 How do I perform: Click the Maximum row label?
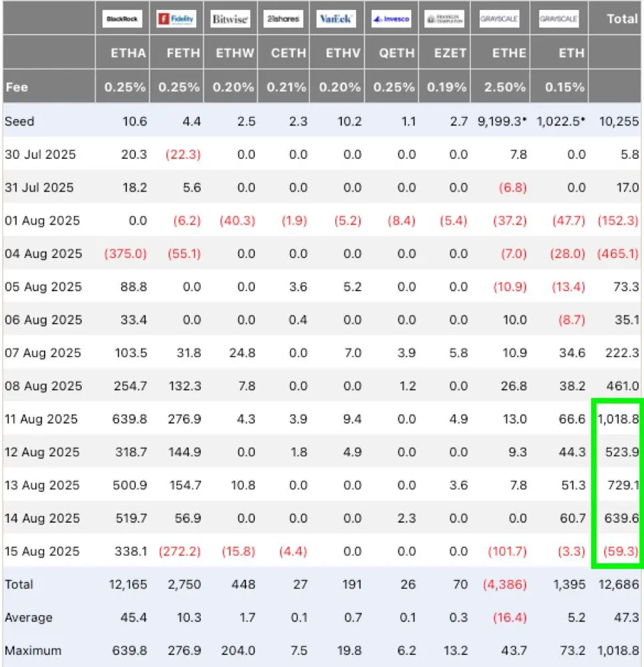(x=33, y=650)
